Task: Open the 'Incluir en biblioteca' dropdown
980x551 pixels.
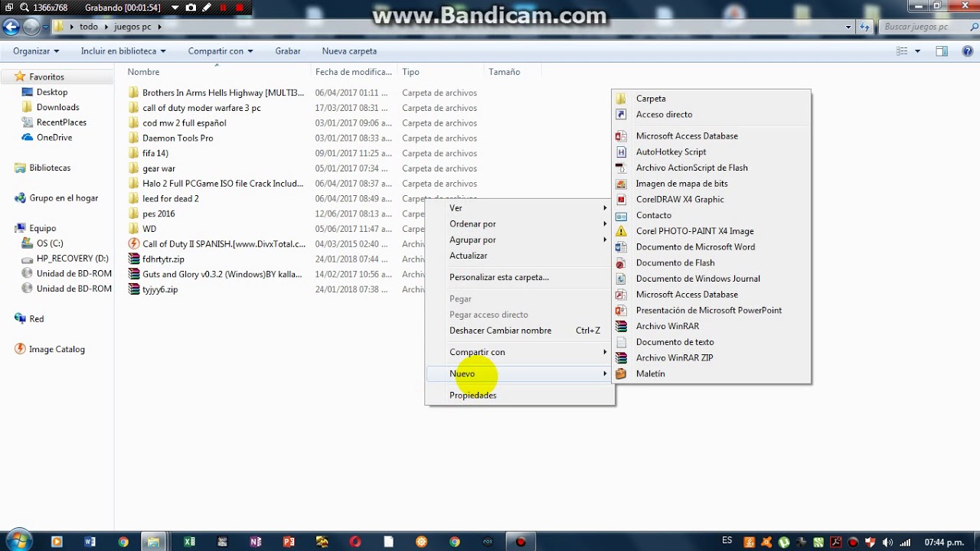Action: [123, 51]
